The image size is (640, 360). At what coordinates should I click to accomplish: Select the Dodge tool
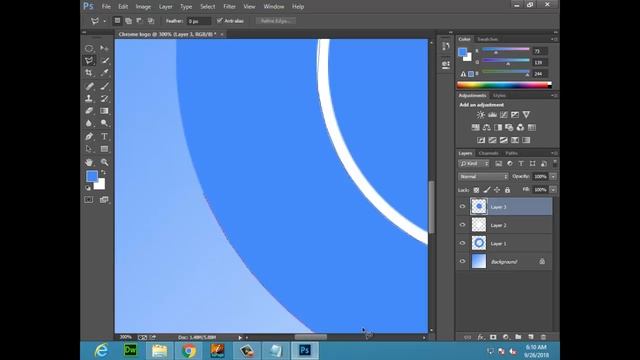(x=104, y=123)
